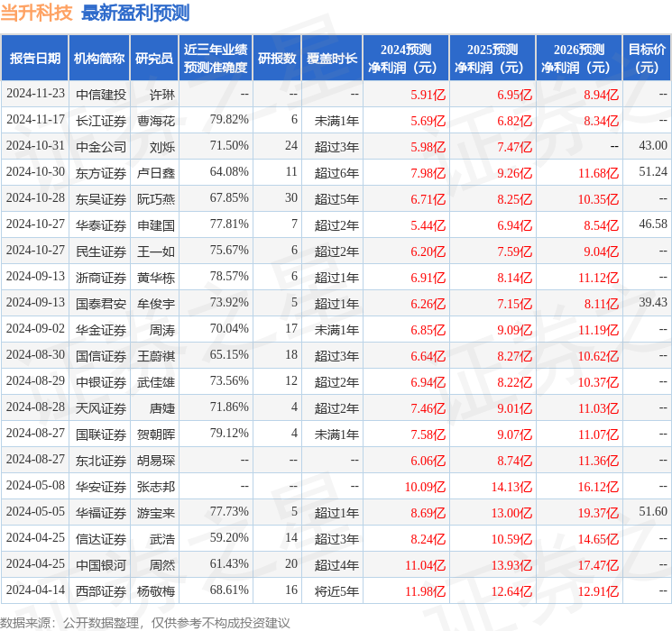Select the 东北证券 institution cell
The image size is (672, 631).
pos(101,460)
